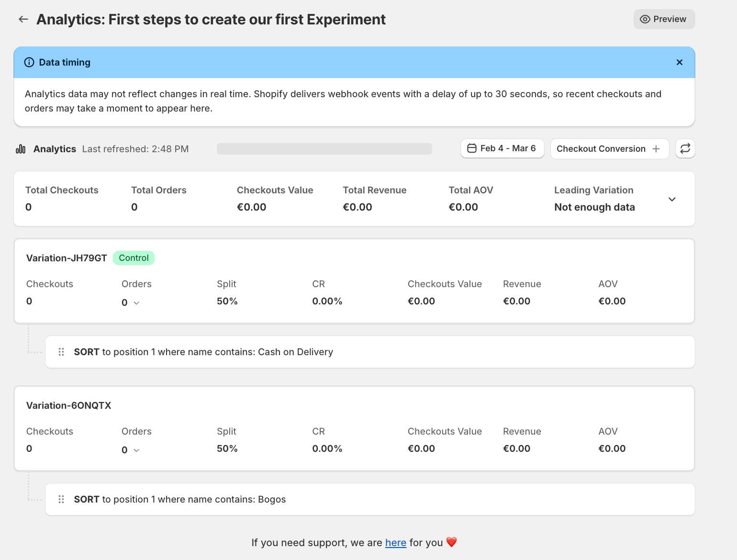
Task: Dismiss the Data timing banner
Action: tap(679, 62)
